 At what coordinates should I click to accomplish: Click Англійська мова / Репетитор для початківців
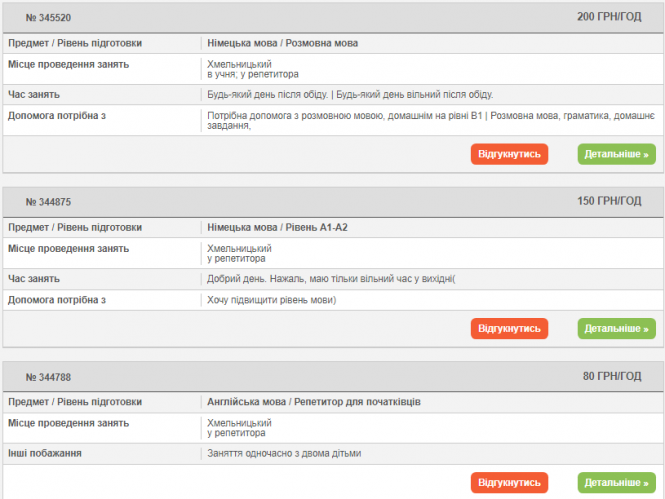tap(313, 401)
